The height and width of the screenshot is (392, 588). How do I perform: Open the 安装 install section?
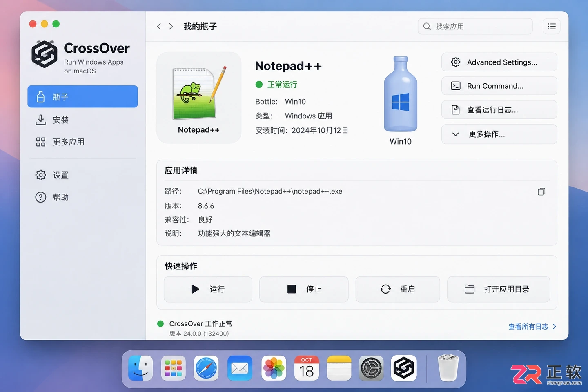coord(82,120)
